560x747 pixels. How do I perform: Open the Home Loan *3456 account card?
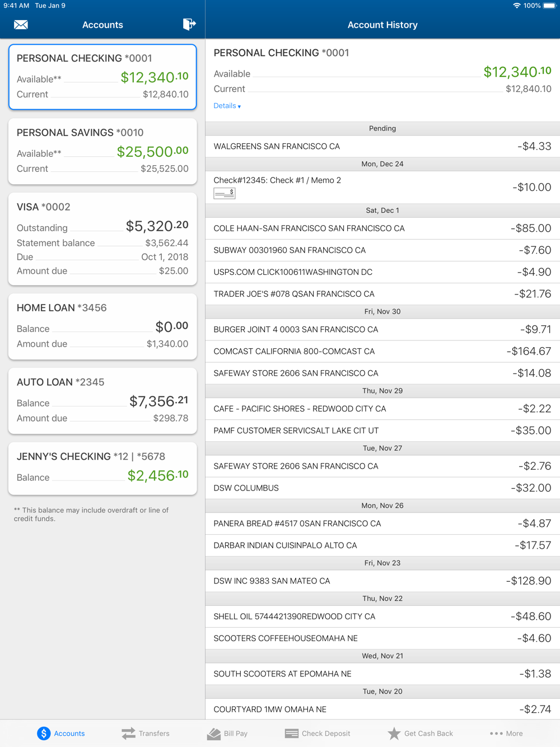click(x=102, y=326)
